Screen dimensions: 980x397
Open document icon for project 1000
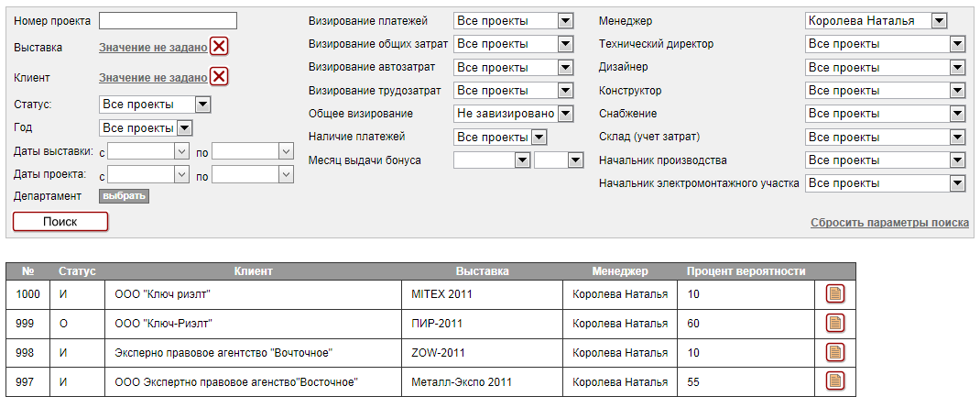(834, 294)
